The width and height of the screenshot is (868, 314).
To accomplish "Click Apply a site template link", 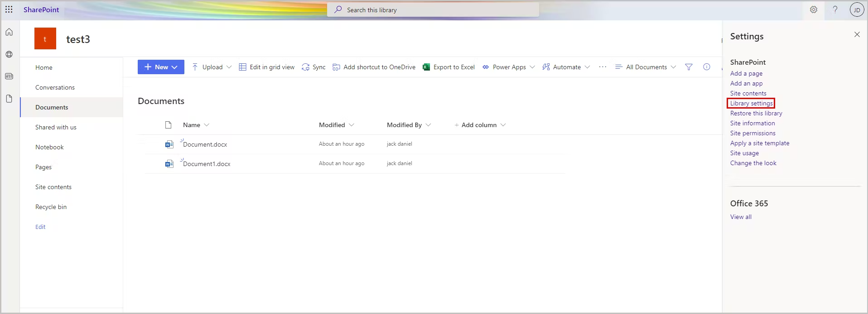I will tap(760, 143).
